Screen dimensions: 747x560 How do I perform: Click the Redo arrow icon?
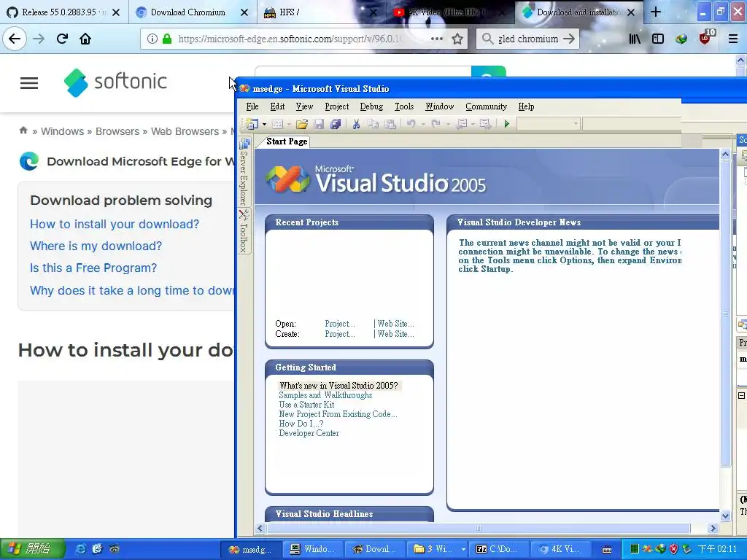[x=436, y=124]
